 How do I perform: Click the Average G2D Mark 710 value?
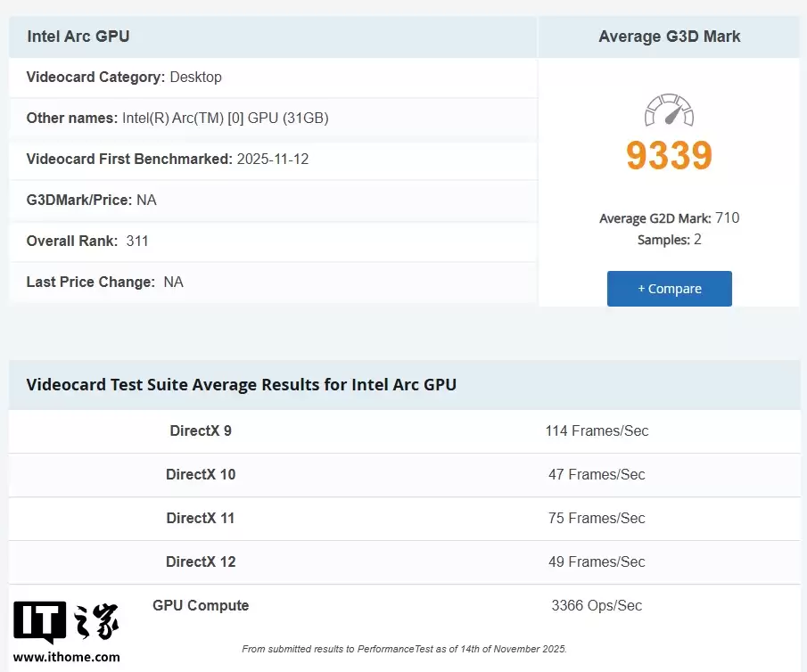[669, 217]
